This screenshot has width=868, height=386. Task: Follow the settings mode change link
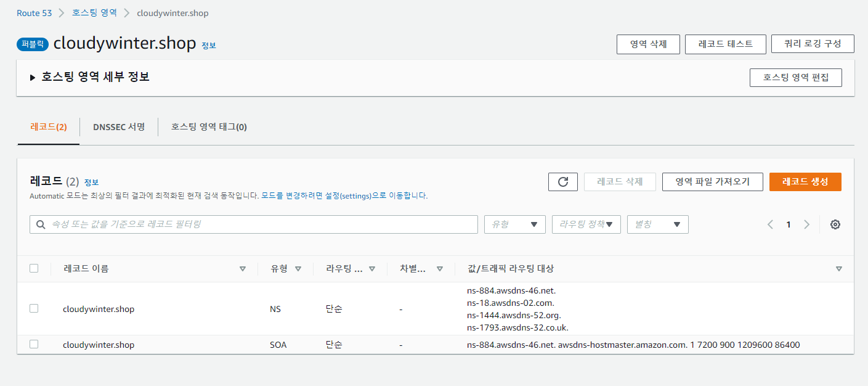pos(344,196)
